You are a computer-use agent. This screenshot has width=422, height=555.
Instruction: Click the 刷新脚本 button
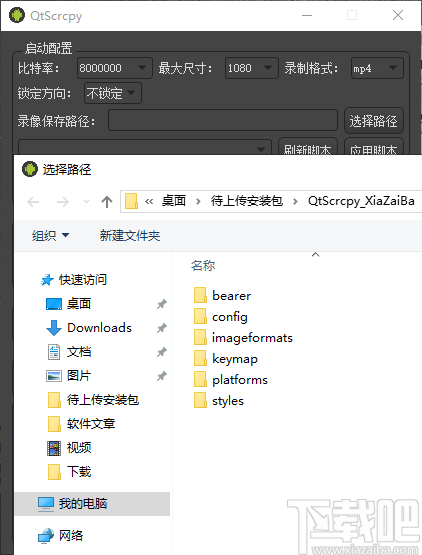point(307,147)
